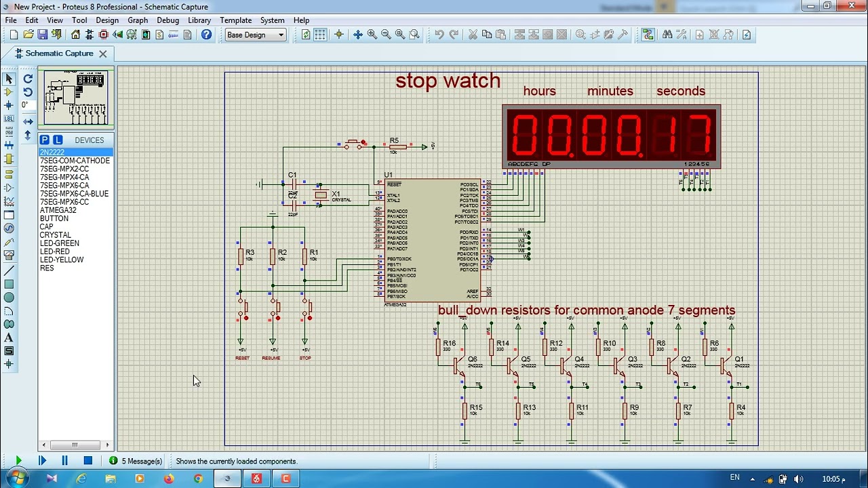The image size is (868, 488).
Task: Click the Step simulation button
Action: [42, 461]
